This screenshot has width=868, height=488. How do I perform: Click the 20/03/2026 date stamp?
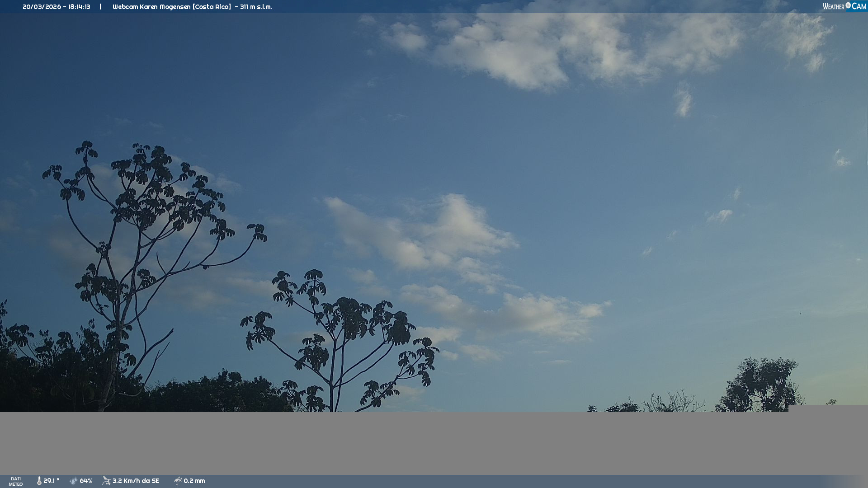coord(42,7)
